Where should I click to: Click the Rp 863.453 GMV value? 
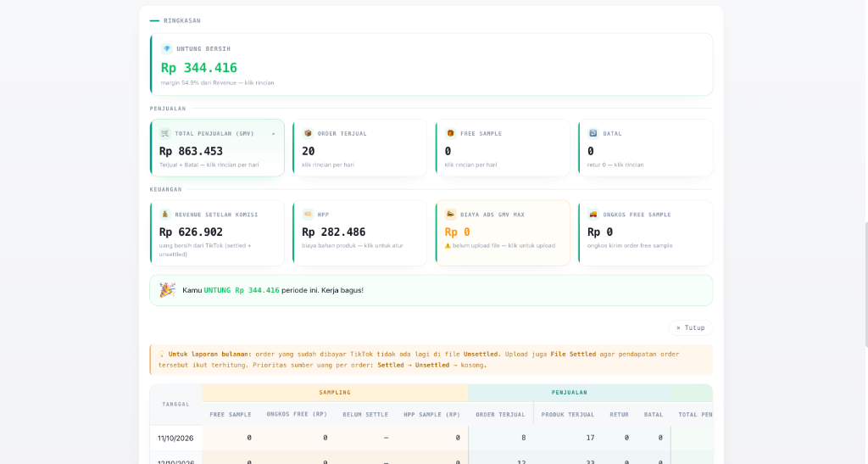point(191,151)
